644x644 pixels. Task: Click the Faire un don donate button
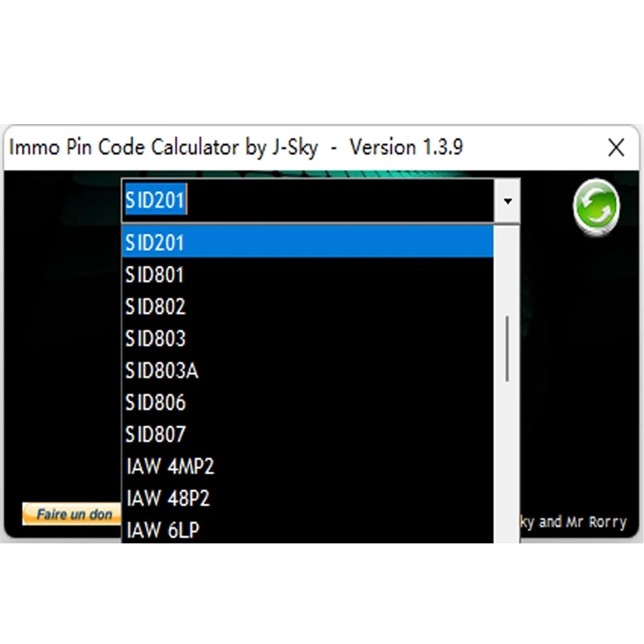tap(72, 514)
